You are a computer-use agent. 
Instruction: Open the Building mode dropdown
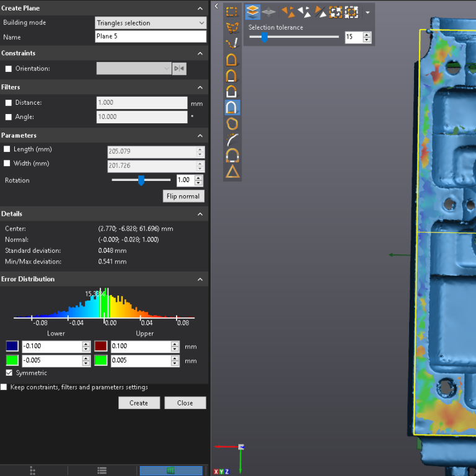tap(151, 23)
